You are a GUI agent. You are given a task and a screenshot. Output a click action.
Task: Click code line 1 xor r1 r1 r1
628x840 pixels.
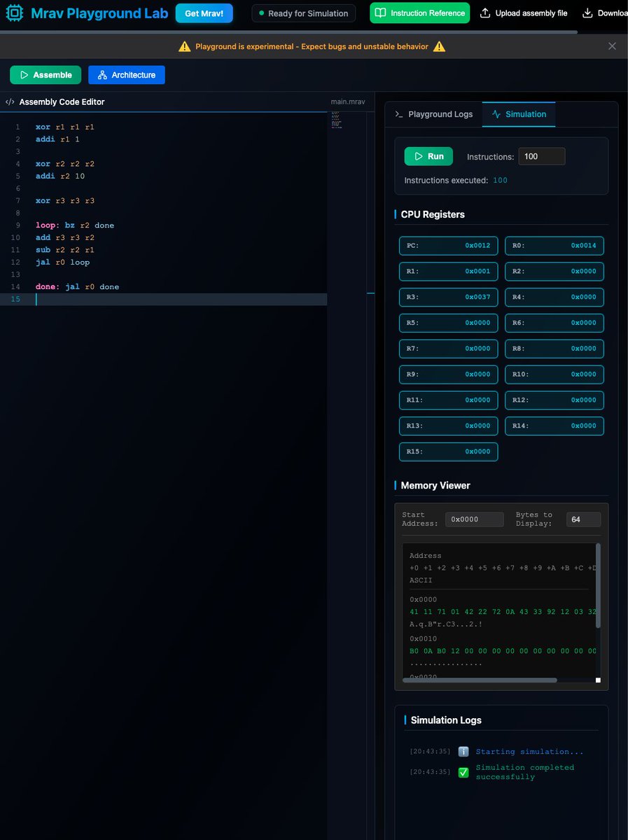click(65, 127)
